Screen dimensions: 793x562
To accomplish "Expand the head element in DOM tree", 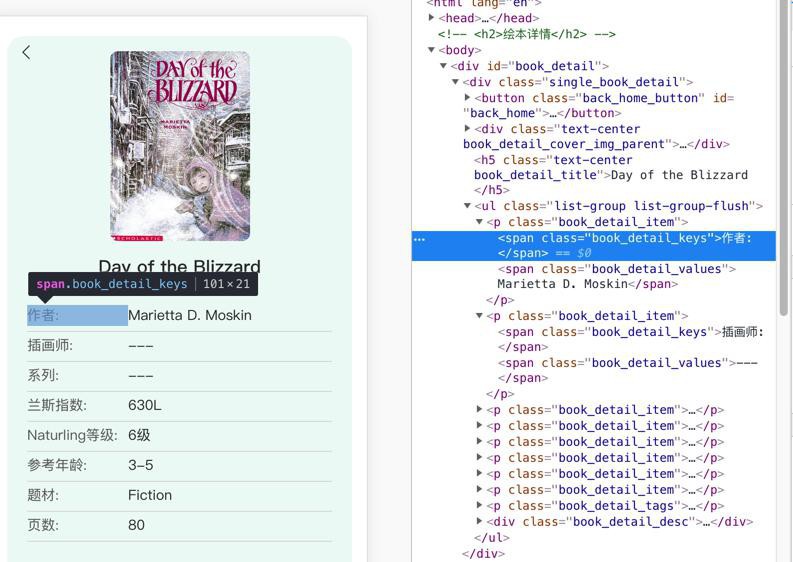I will pos(431,17).
